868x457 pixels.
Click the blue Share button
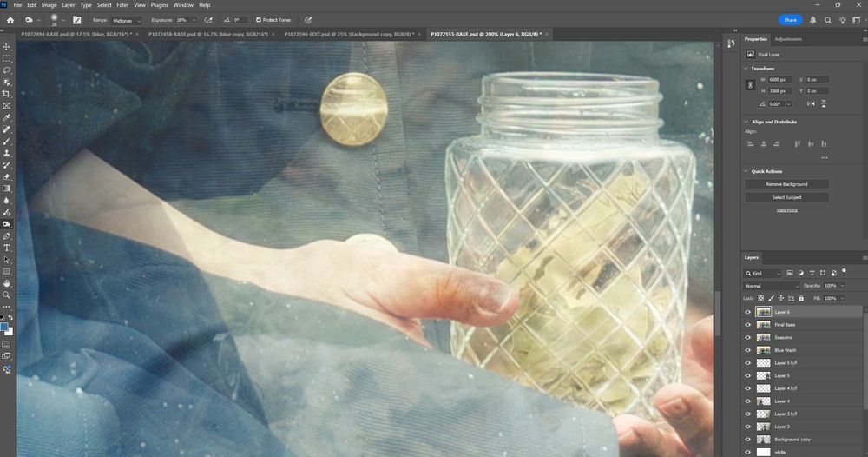(790, 20)
